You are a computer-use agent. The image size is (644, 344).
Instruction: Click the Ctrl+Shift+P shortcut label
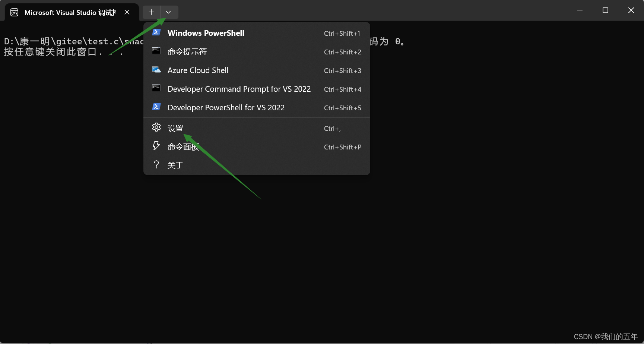(x=342, y=147)
